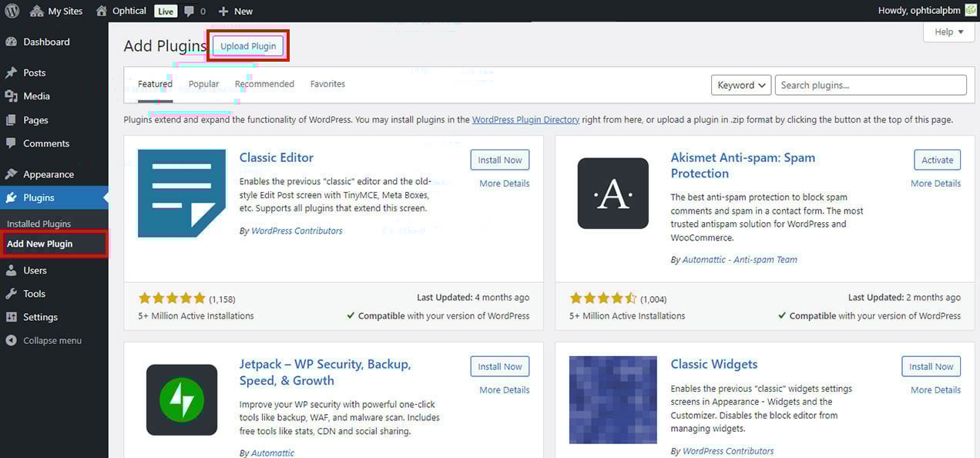The height and width of the screenshot is (458, 980).
Task: Install Now the Jetpack plugin
Action: [500, 367]
